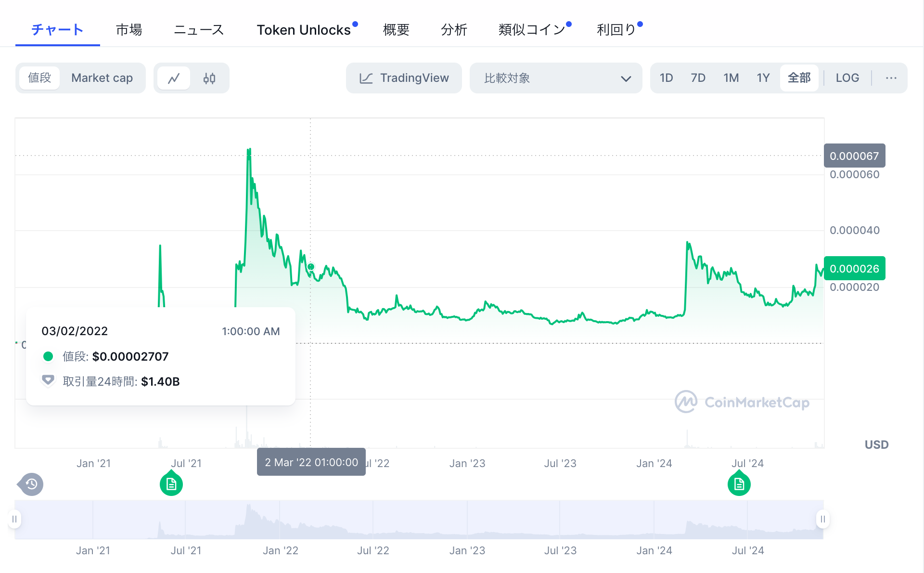The height and width of the screenshot is (573, 924).
Task: Grab the right range slider handle
Action: pos(822,519)
